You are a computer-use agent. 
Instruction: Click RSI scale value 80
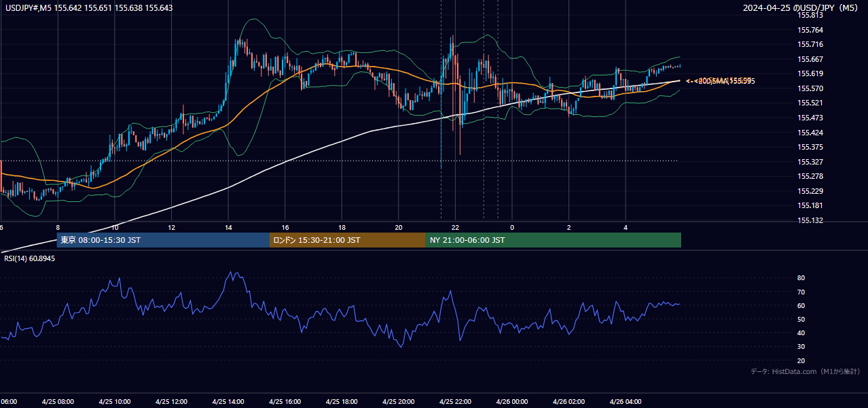pyautogui.click(x=801, y=278)
